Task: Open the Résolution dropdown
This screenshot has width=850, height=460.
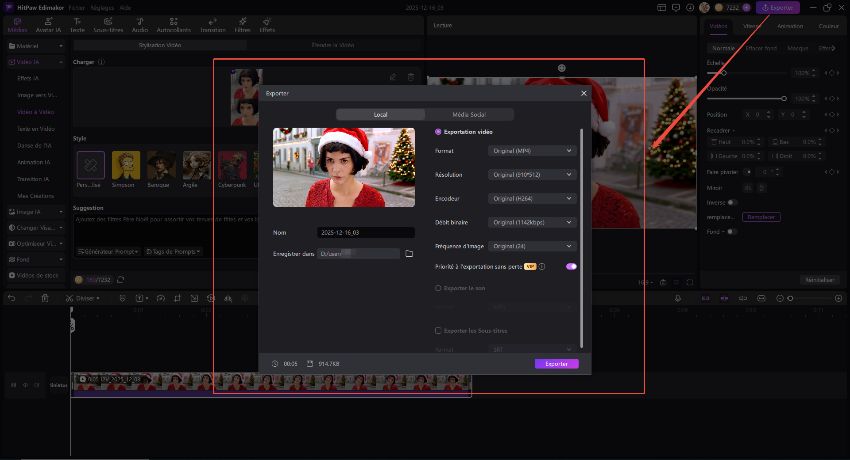Action: pos(532,174)
